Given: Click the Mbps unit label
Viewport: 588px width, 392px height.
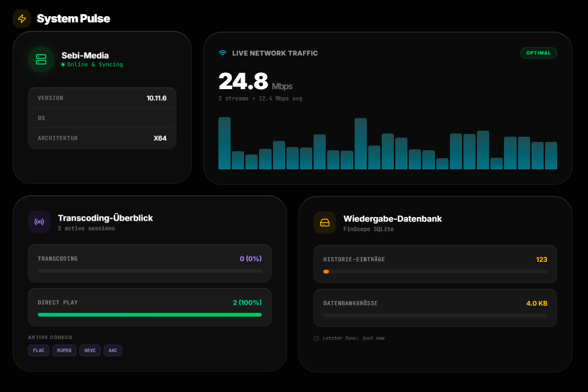Looking at the screenshot, I should (282, 86).
